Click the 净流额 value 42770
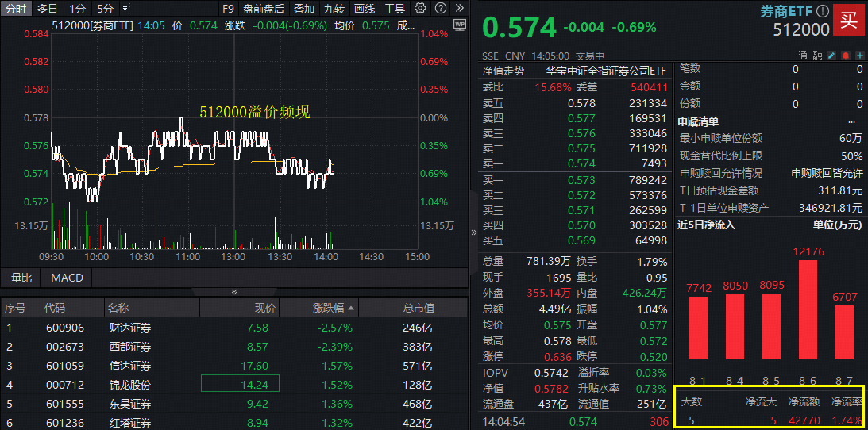This screenshot has height=430, width=868. pos(805,420)
